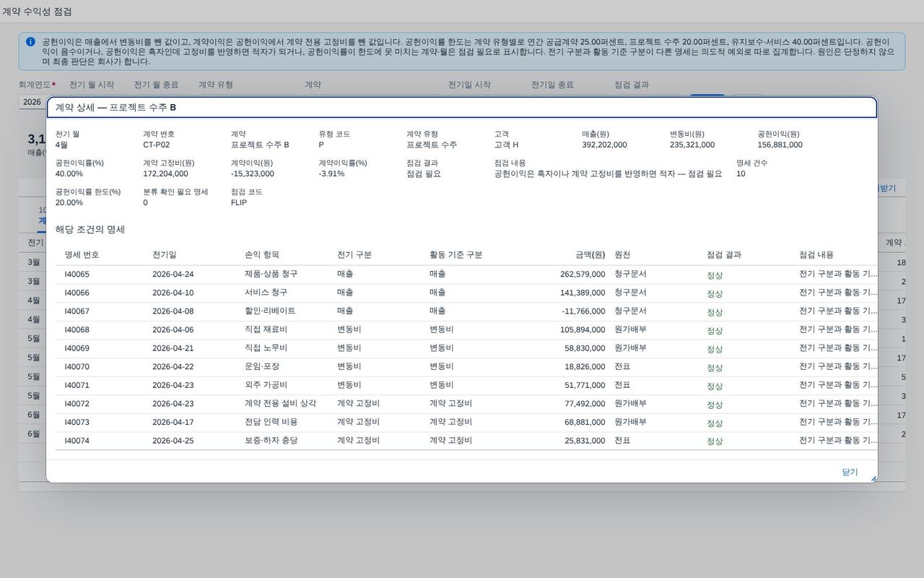Click the 점검 필요 result value

(x=424, y=173)
